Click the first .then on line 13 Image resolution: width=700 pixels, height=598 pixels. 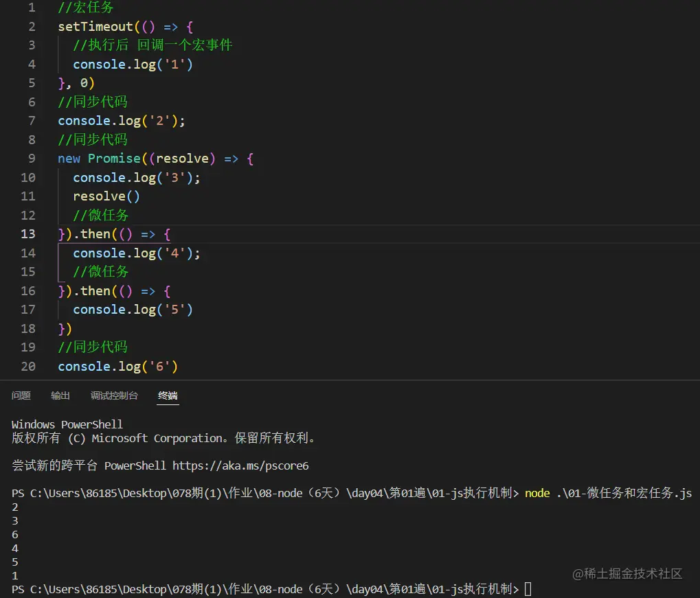(92, 234)
